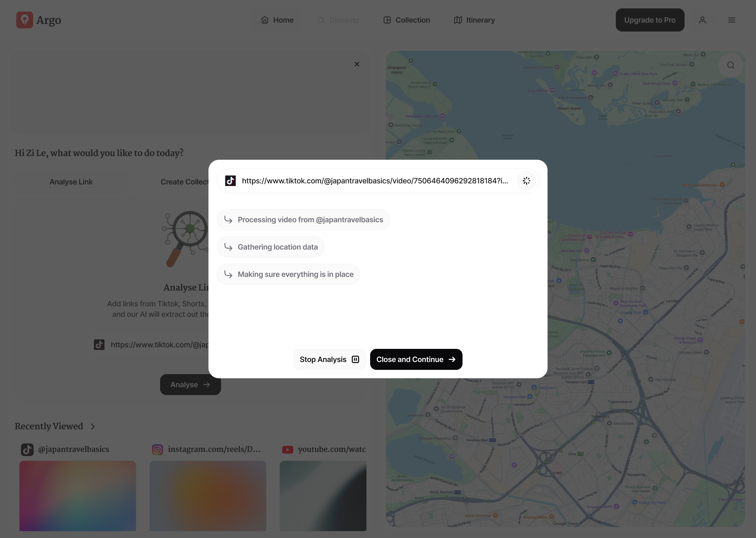Open the hamburger menu icon
756x538 pixels.
(732, 20)
